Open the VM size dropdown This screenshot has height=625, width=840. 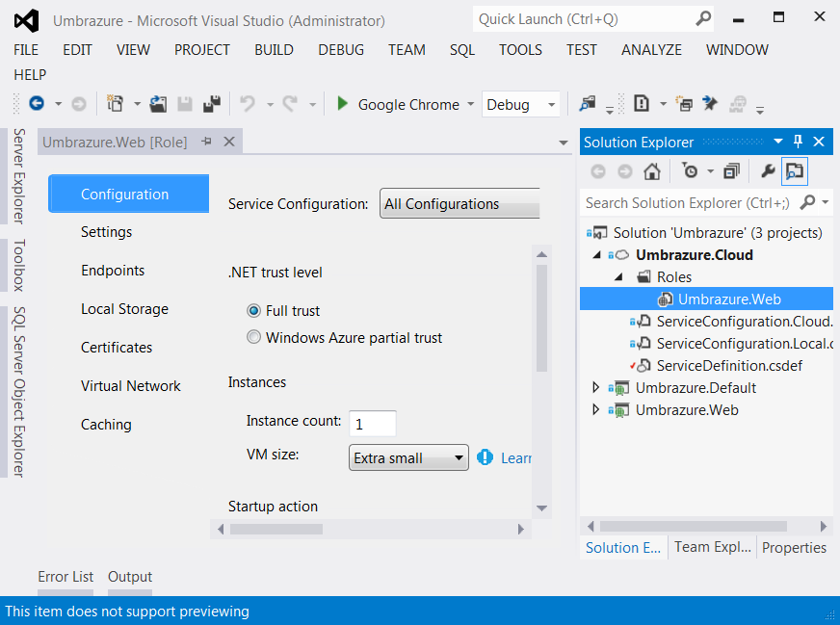(408, 458)
